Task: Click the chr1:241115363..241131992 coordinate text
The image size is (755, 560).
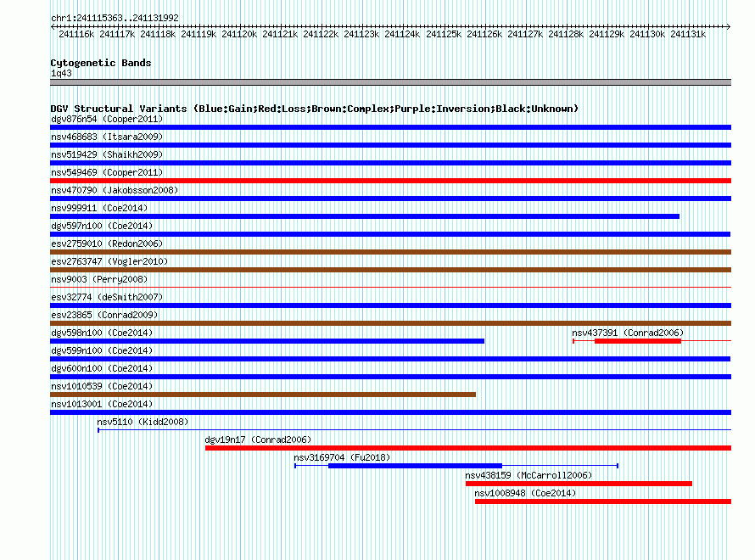Action: (x=115, y=18)
